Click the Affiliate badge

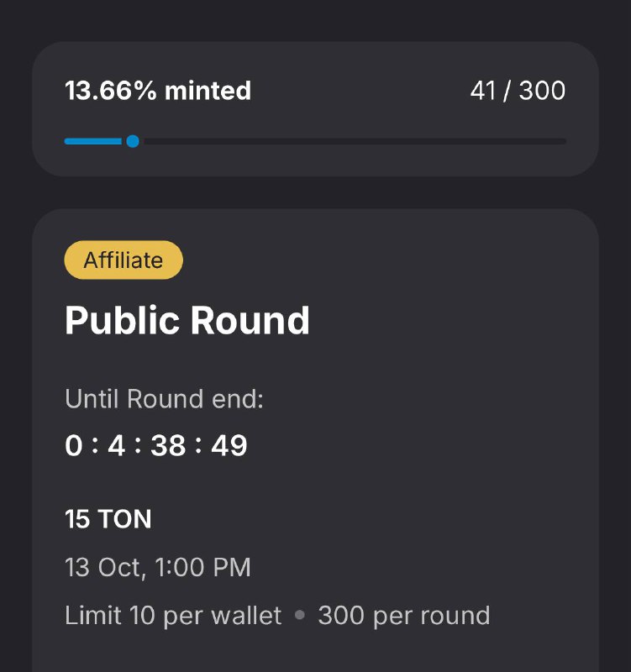tap(124, 260)
